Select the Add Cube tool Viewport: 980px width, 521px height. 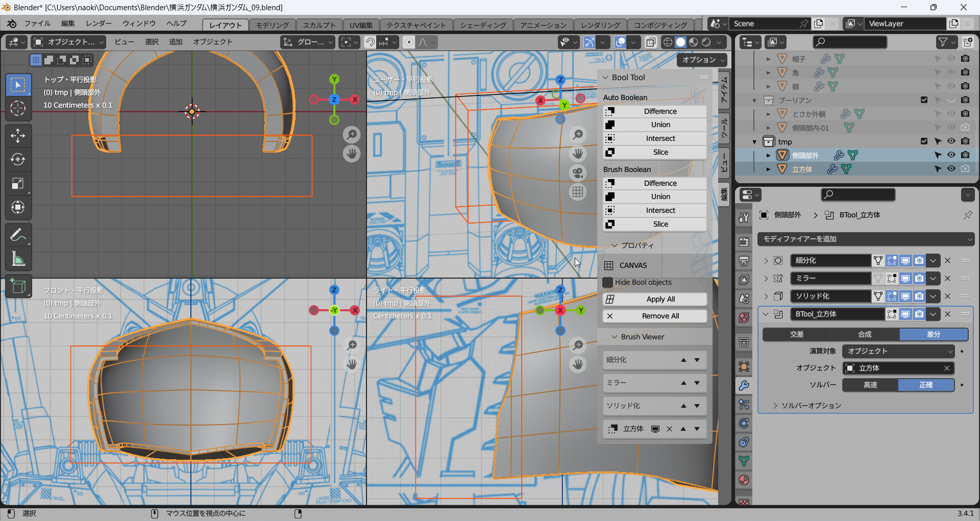click(18, 287)
